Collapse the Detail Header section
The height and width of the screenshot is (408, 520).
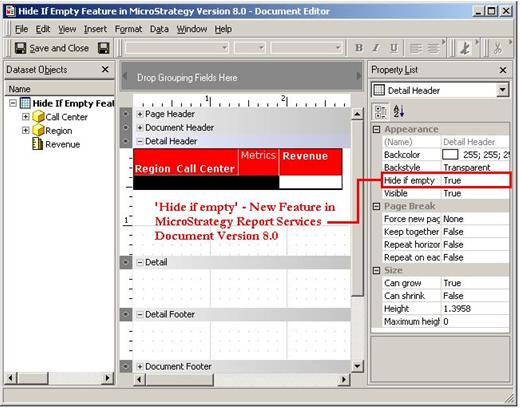point(140,141)
